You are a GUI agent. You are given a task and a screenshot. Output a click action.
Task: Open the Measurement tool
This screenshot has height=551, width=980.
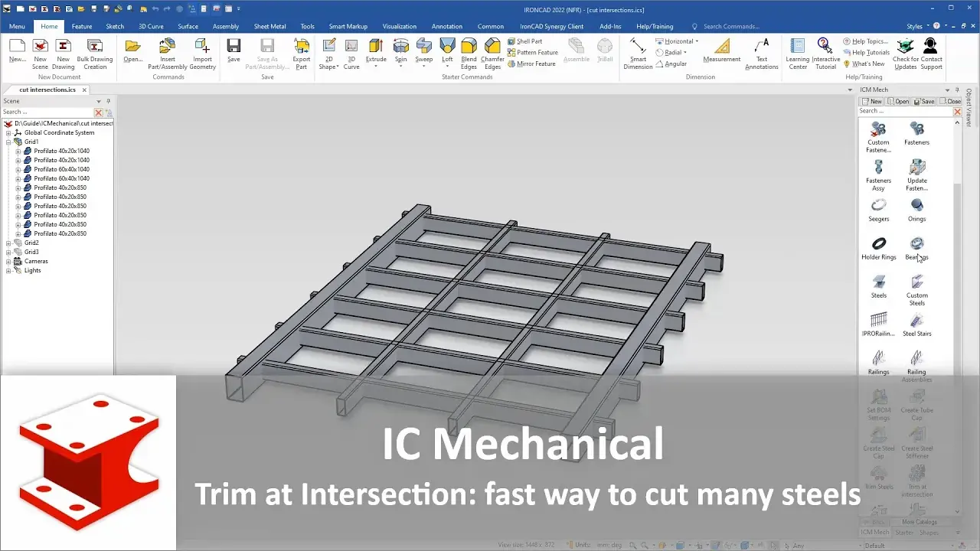(722, 50)
